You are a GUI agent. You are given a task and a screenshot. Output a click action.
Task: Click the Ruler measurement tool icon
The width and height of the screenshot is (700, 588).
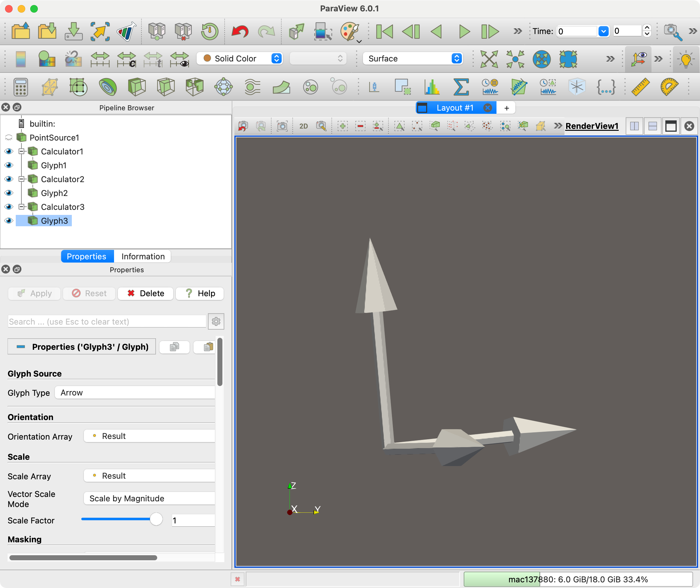click(x=640, y=87)
